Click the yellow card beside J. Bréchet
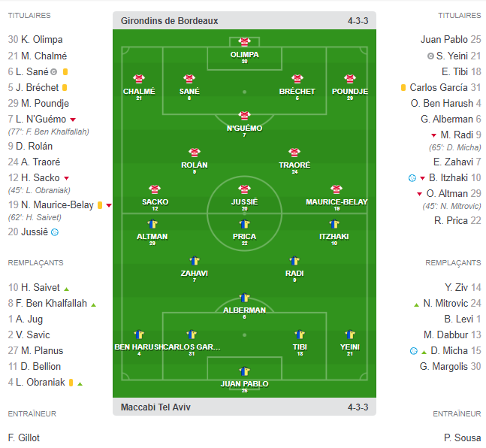Screen dimensions: 486x448 [66, 88]
